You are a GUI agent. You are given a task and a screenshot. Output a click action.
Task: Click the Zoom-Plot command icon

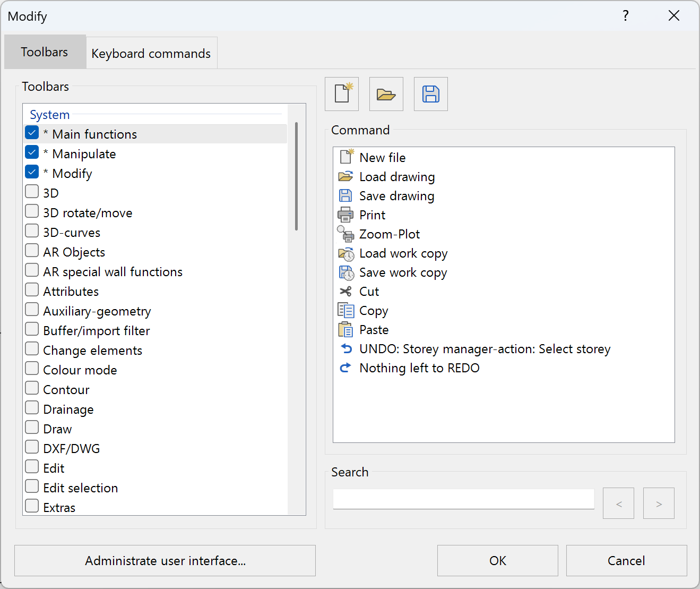[x=346, y=234]
